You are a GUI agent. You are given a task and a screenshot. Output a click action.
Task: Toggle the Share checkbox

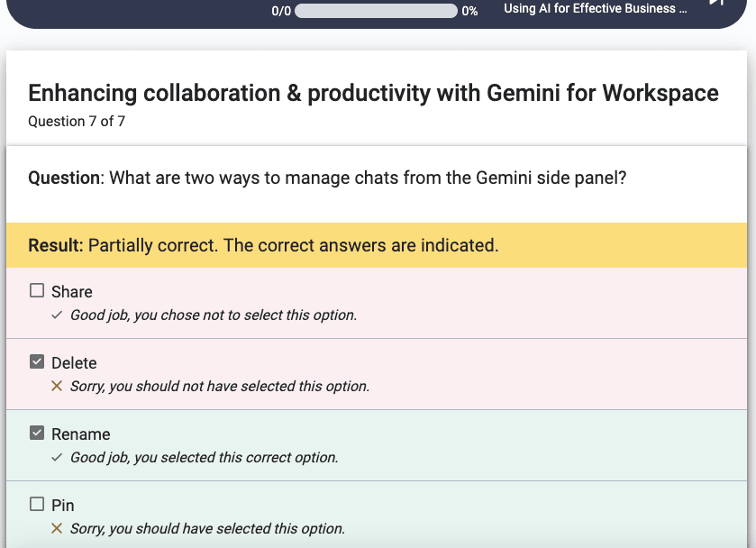point(37,290)
